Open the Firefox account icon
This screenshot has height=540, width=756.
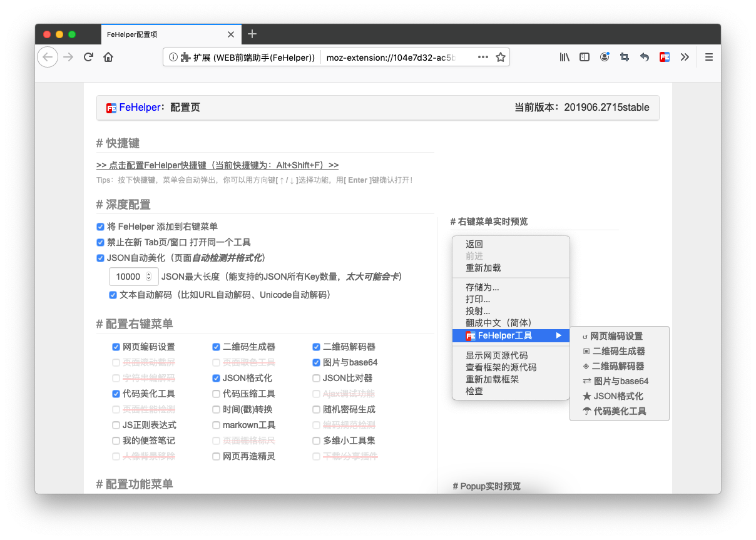tap(605, 57)
